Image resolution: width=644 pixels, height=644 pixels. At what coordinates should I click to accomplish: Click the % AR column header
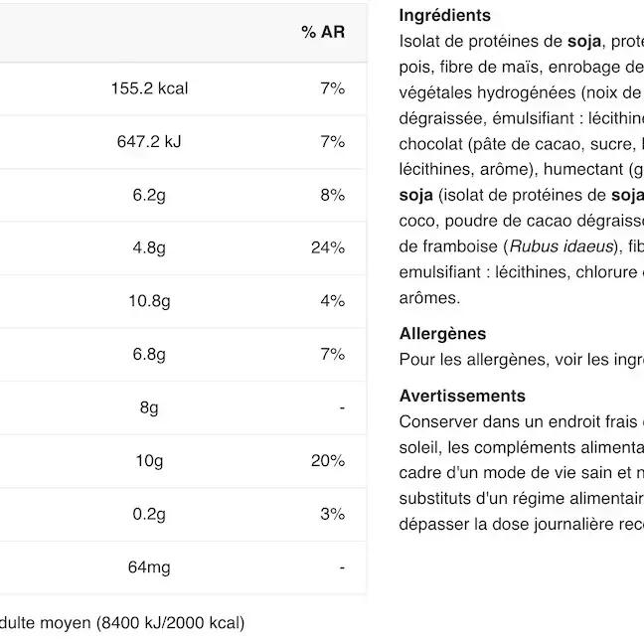322,33
